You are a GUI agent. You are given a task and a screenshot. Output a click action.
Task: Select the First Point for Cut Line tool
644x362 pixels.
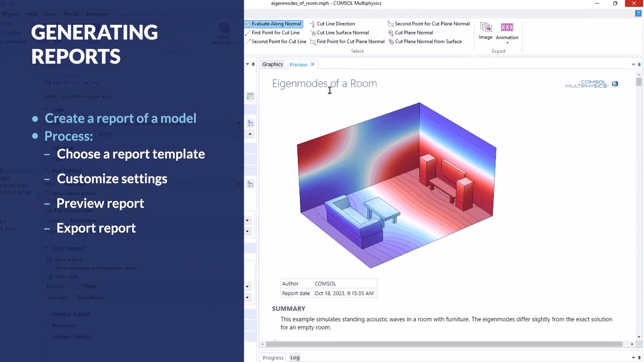pos(276,33)
